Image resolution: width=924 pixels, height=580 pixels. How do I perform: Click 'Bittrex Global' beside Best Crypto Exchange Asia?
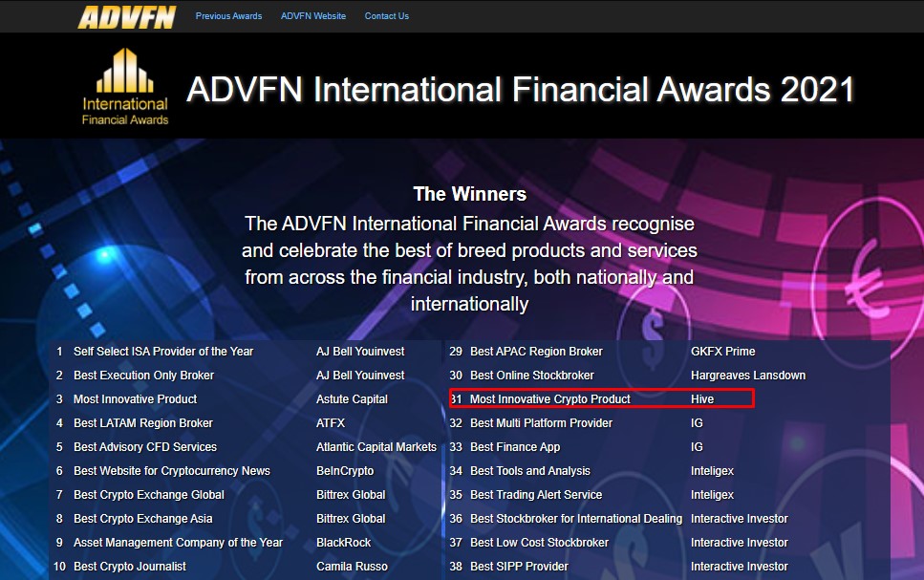coord(351,519)
